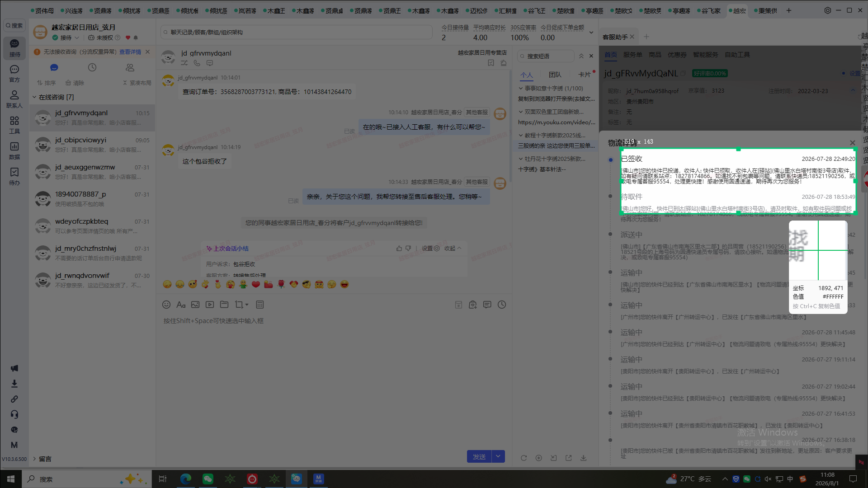Toggle the notification bell next to 未授权

point(136,38)
